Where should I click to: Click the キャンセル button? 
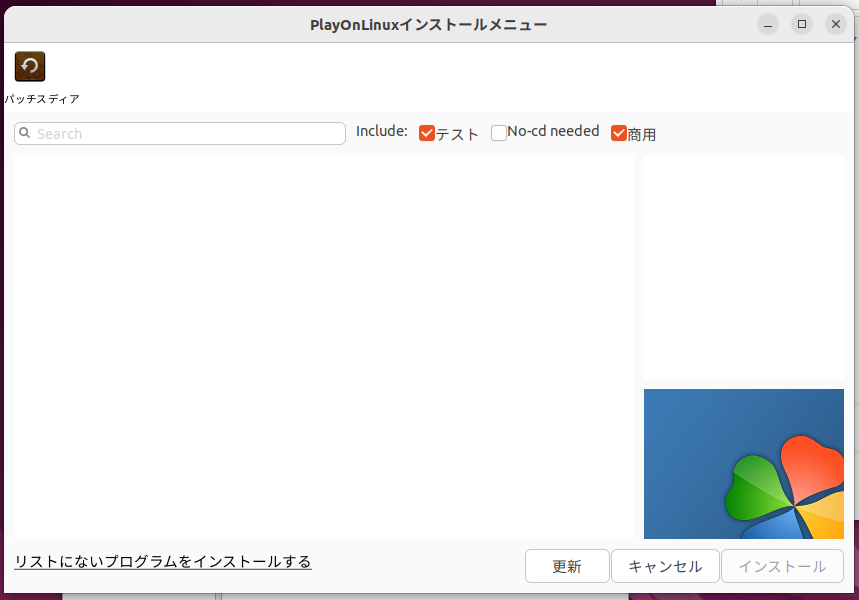click(x=665, y=566)
